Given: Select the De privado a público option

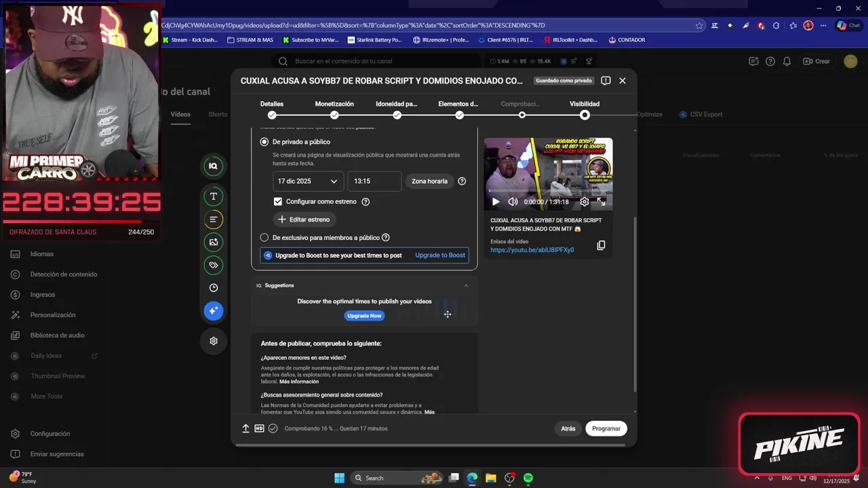Looking at the screenshot, I should 264,142.
